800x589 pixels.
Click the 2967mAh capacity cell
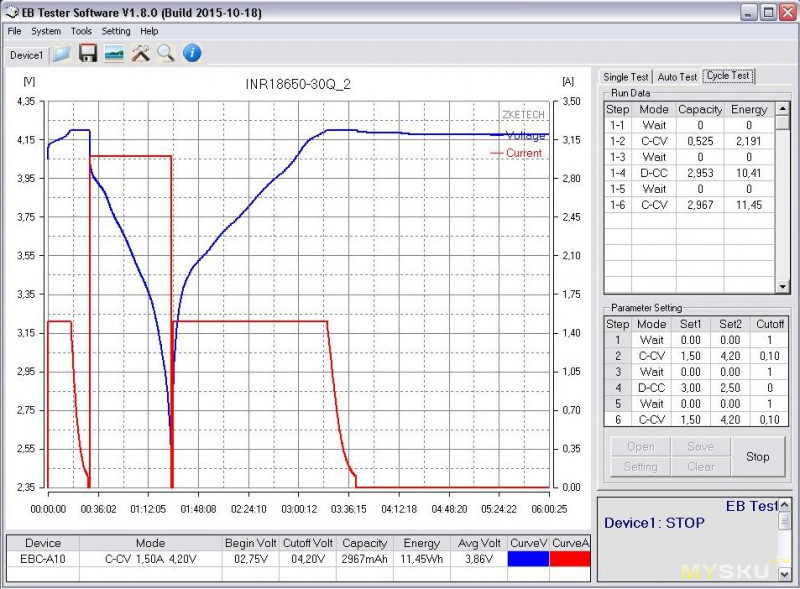pos(364,559)
